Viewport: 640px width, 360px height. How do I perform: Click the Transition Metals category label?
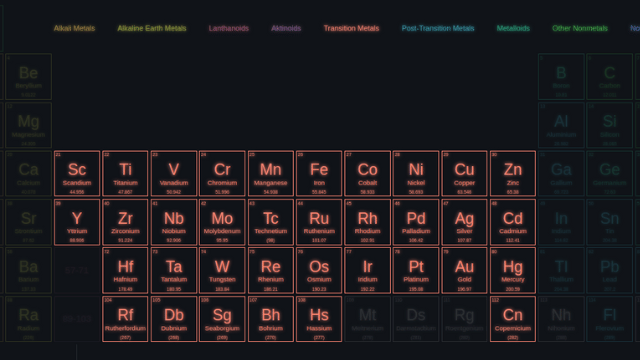pyautogui.click(x=351, y=28)
